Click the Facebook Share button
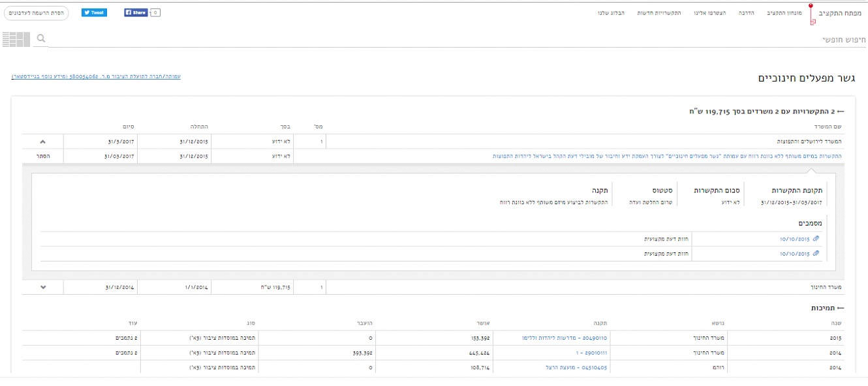The width and height of the screenshot is (868, 386). click(136, 12)
